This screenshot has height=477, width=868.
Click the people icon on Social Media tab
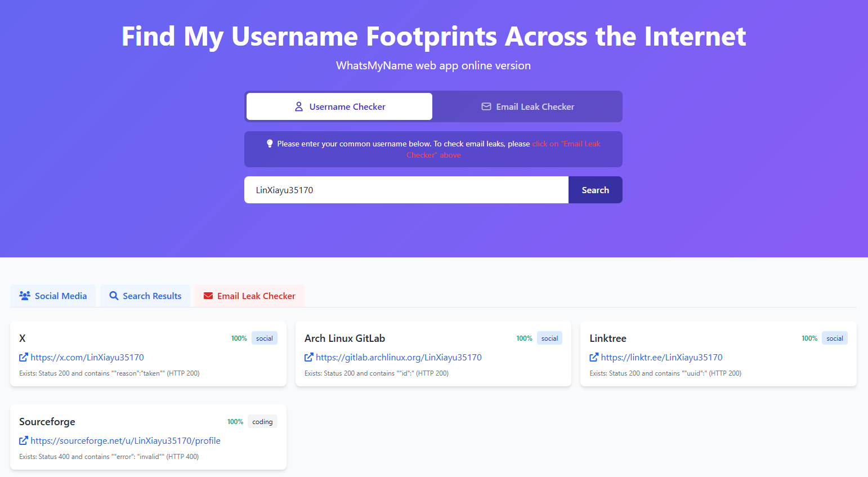25,296
